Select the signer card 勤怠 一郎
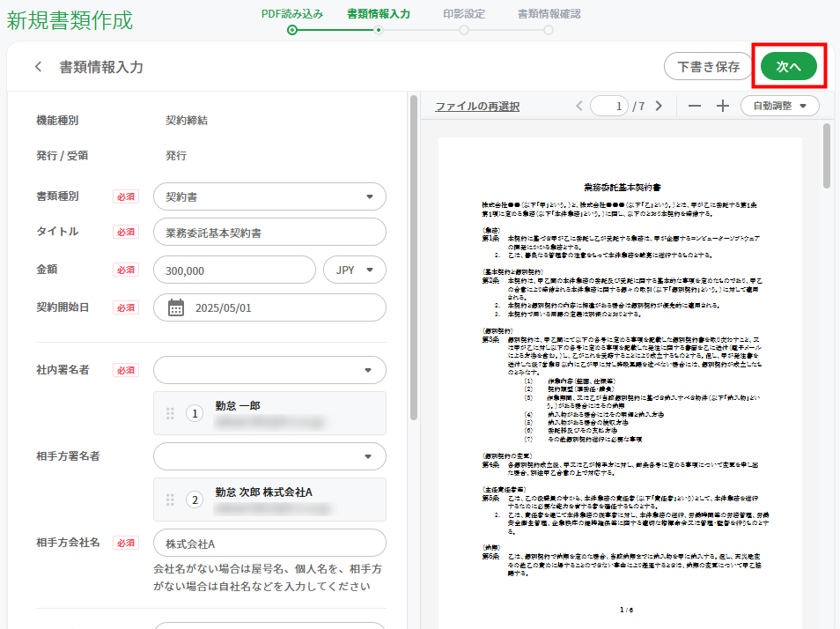Viewport: 840px width, 629px height. [x=269, y=413]
